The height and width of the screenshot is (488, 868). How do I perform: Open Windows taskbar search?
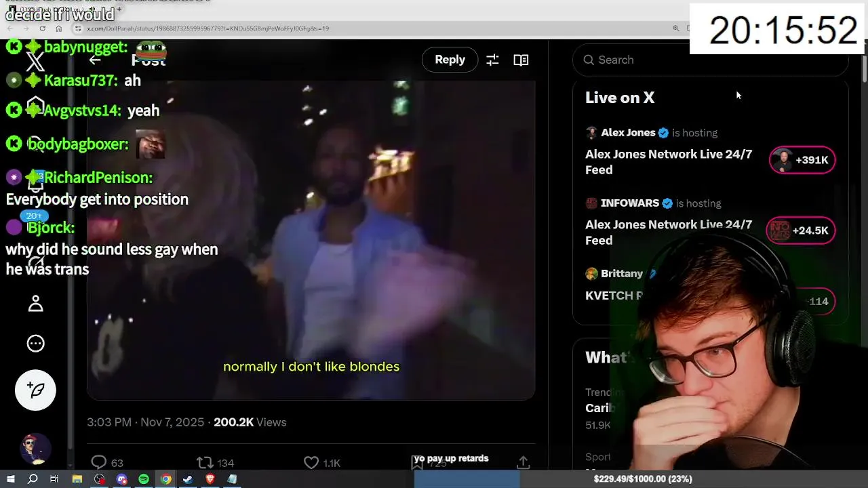[33, 479]
